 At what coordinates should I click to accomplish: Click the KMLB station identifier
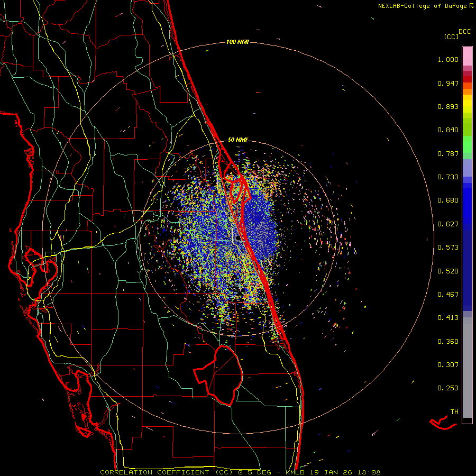coord(296,472)
